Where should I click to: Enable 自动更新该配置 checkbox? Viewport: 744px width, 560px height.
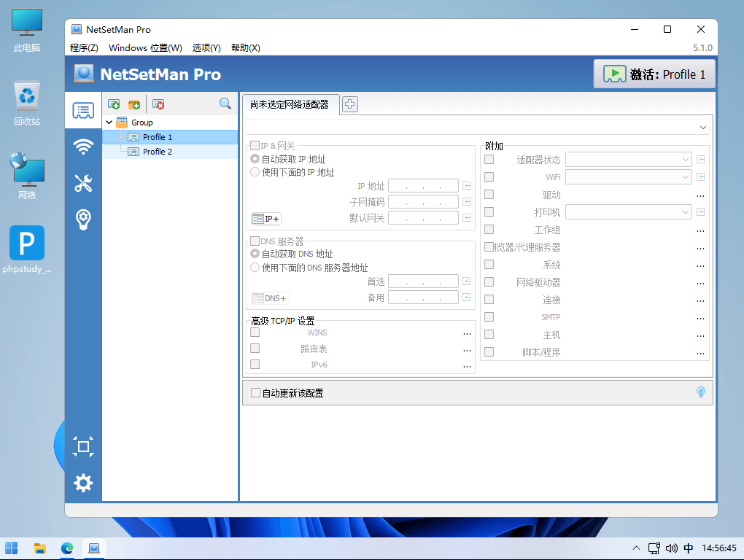tap(256, 392)
